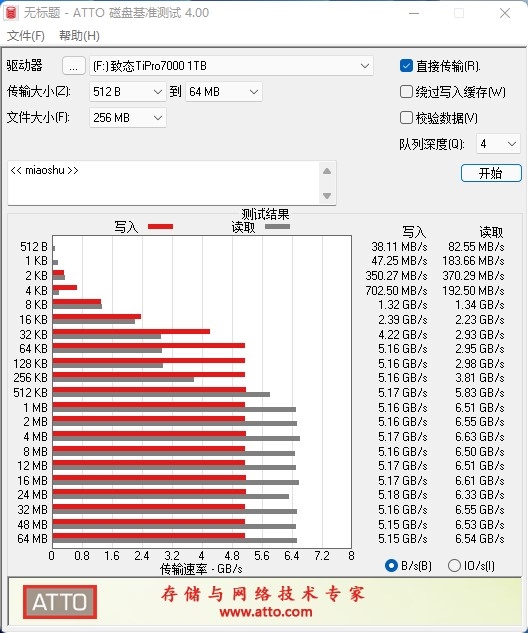Minimize the ATTO benchmark window
The width and height of the screenshot is (528, 633).
click(x=414, y=13)
